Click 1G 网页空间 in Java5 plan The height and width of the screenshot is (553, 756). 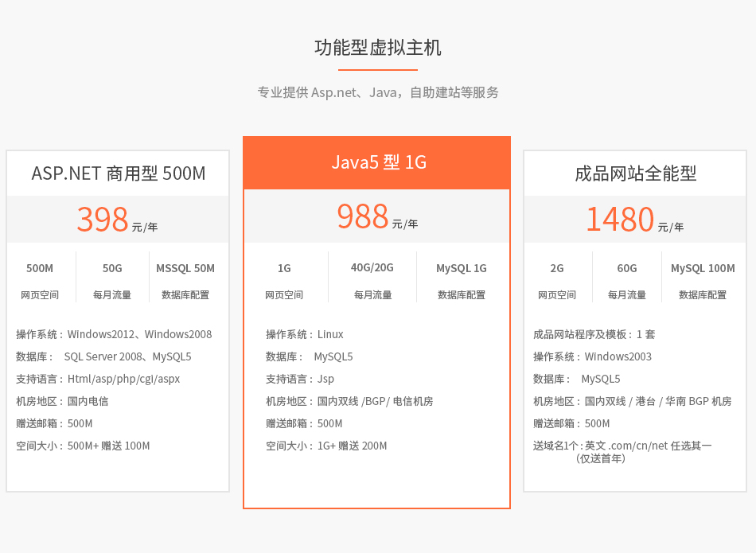coord(284,281)
